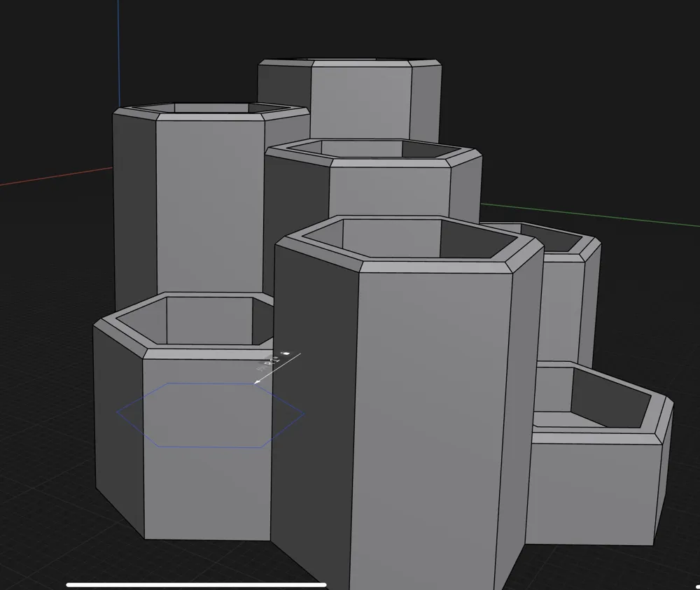Tap the lock icon beside the R1 dimension
The image size is (700, 590).
(x=286, y=353)
